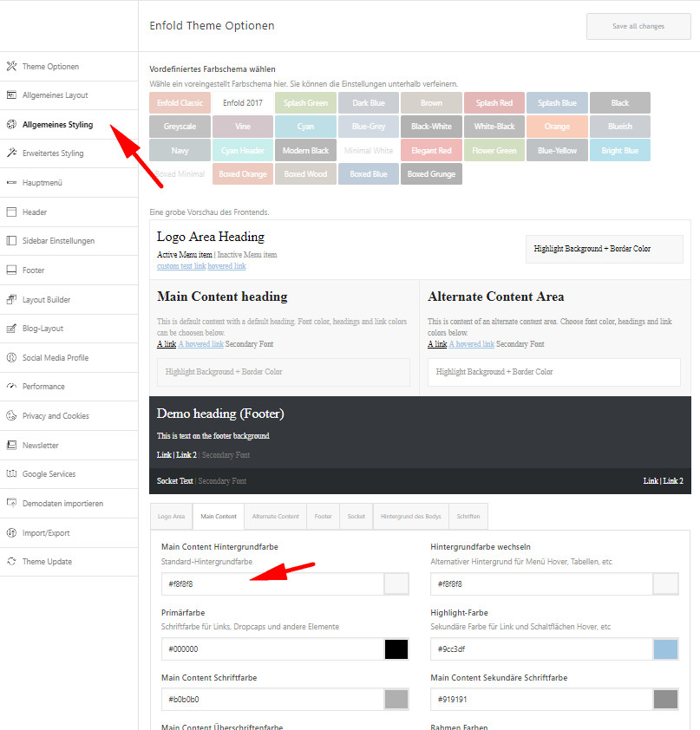The height and width of the screenshot is (730, 700).
Task: Open the Hauptmenü settings
Action: pos(69,182)
